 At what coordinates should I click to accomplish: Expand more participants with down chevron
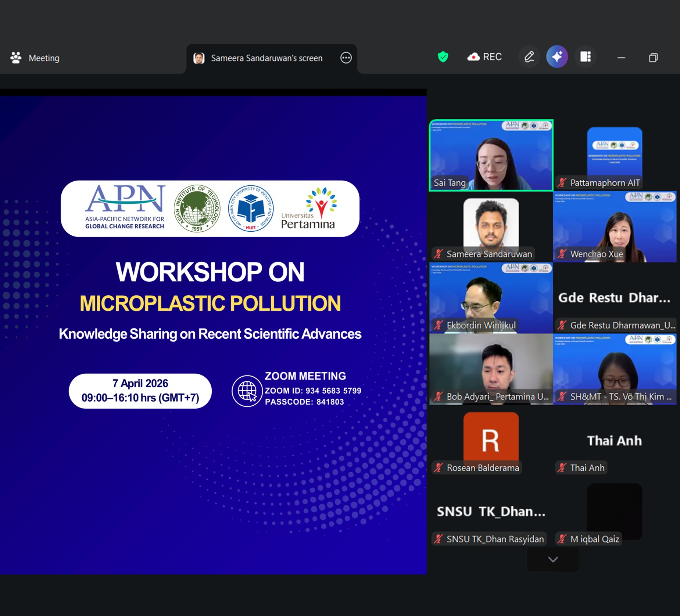click(553, 559)
